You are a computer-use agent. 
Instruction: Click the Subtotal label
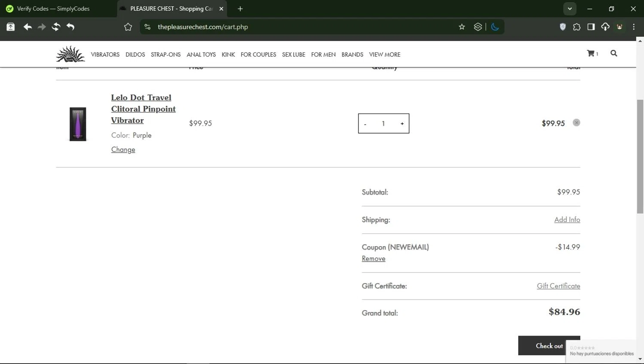pyautogui.click(x=375, y=192)
